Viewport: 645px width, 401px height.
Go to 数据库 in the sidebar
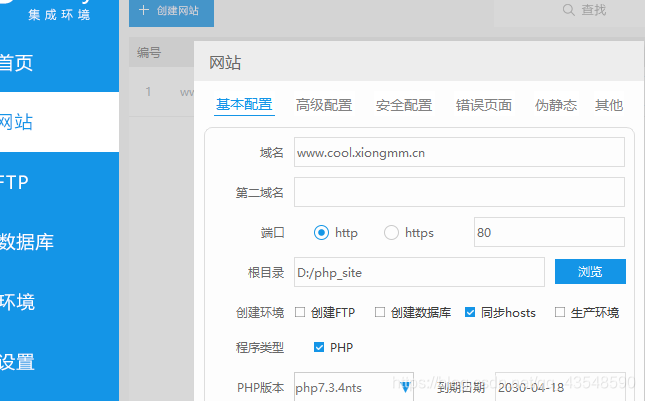59,242
